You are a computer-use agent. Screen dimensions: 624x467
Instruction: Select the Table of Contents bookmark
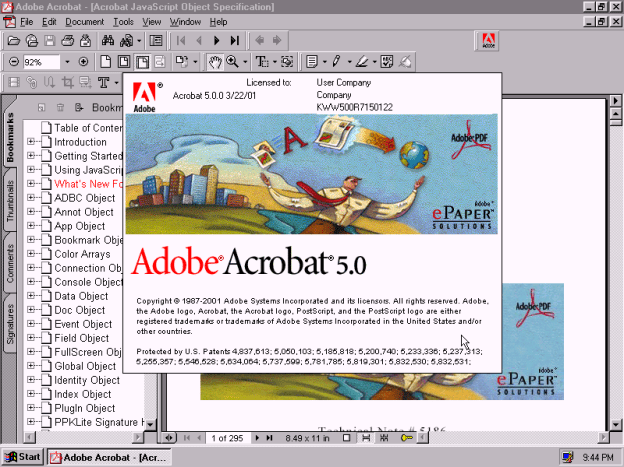88,128
